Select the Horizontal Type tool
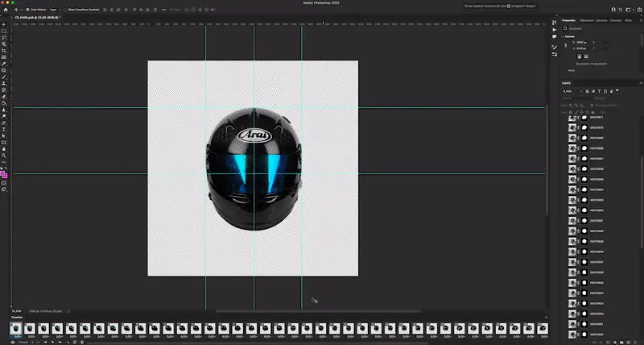The image size is (644, 345). point(4,130)
